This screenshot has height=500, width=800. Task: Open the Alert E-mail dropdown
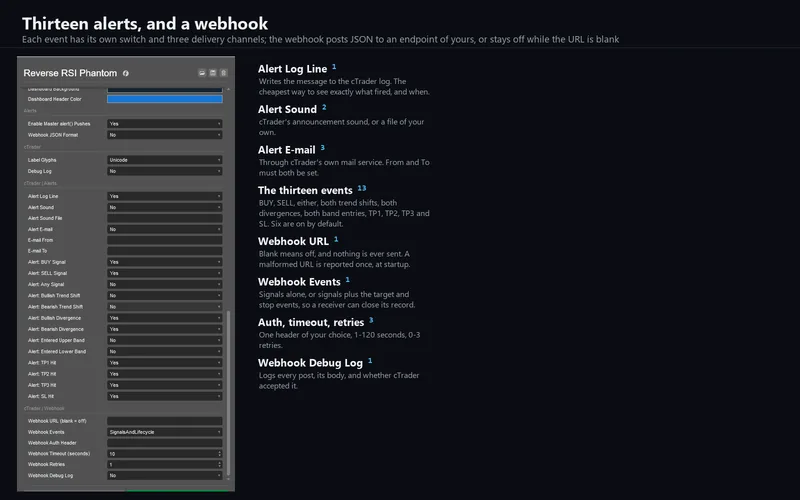tap(165, 229)
